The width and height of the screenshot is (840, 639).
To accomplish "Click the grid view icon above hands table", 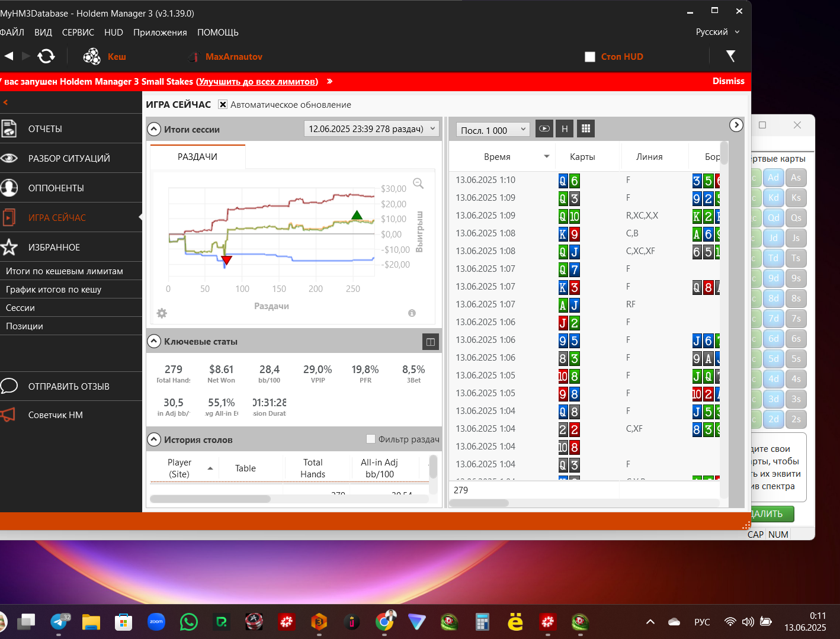I will (586, 129).
